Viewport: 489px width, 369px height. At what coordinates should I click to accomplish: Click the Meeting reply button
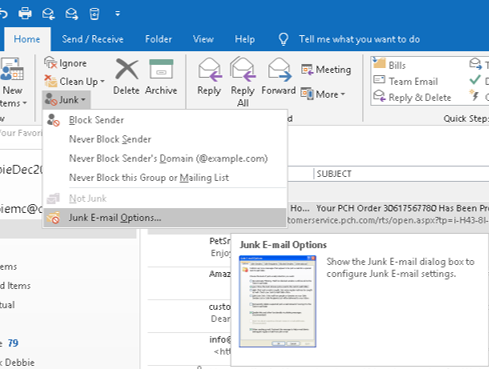326,70
